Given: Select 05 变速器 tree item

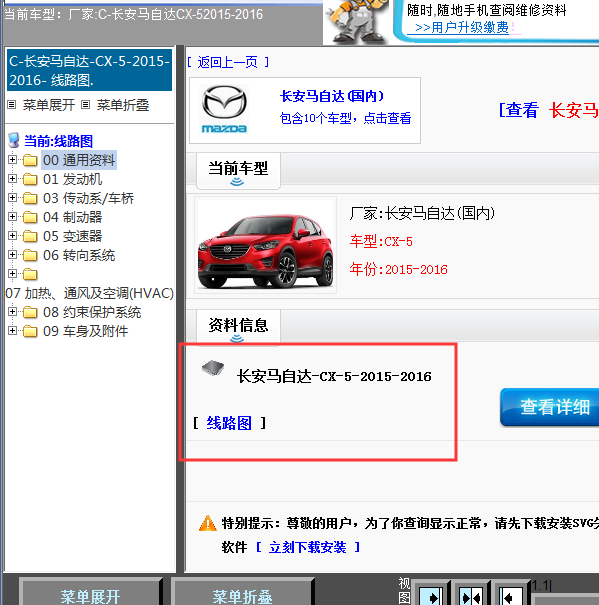Looking at the screenshot, I should coord(73,236).
